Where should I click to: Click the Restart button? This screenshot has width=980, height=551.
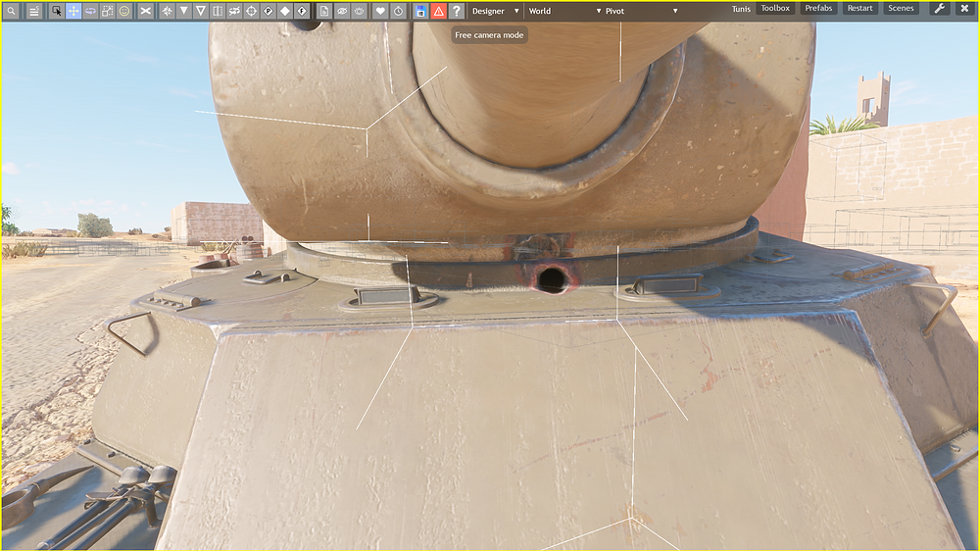[859, 8]
